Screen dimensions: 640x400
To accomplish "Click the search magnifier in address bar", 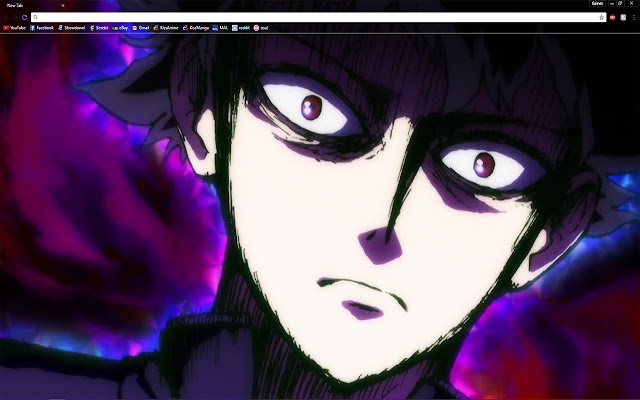I will [36, 18].
